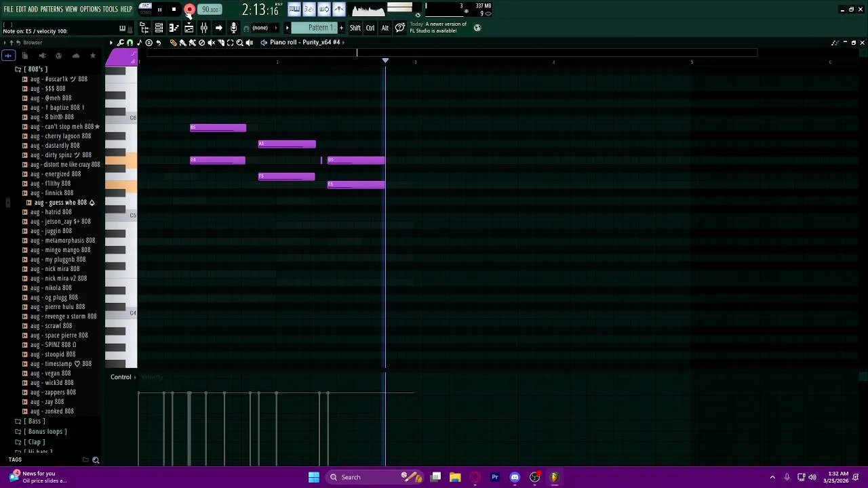
Task: Open the Pattern 1 selector dropdown
Action: 314,28
